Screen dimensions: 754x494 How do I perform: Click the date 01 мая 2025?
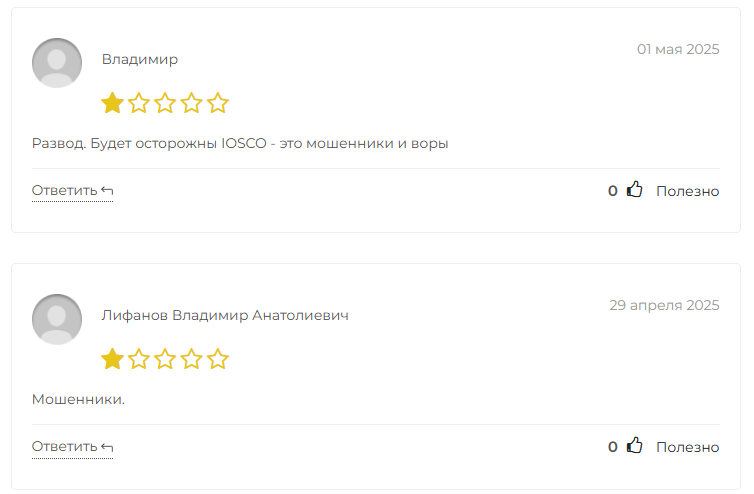[678, 49]
